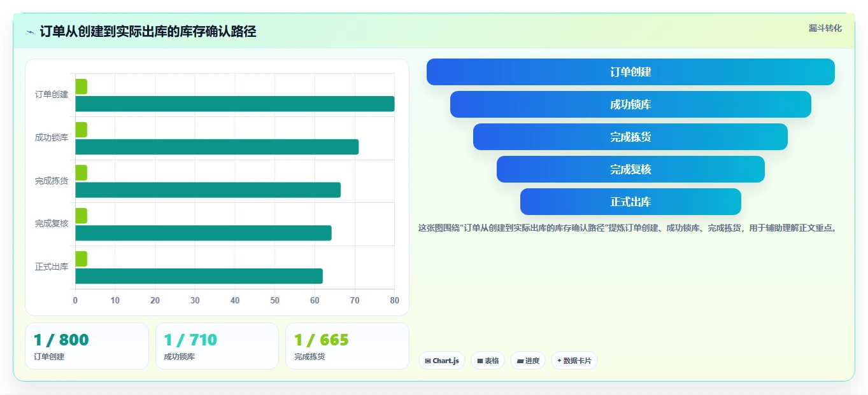Click the Chart.js tag chip
868x395 pixels.
click(x=442, y=361)
